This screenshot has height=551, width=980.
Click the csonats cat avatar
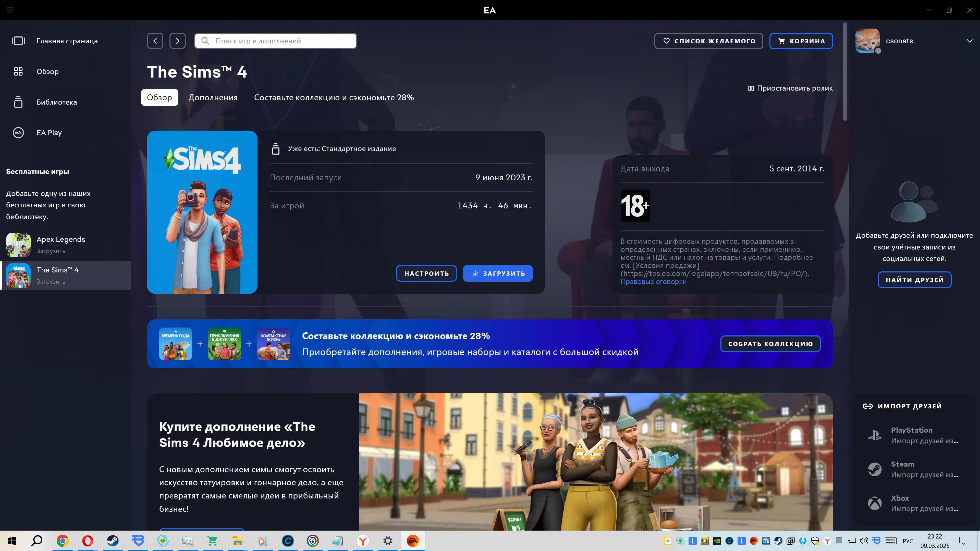coord(868,41)
